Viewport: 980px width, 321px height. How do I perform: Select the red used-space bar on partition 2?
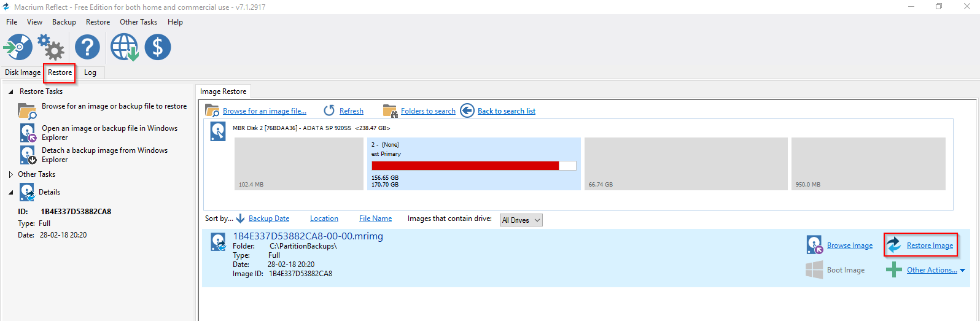(x=465, y=166)
